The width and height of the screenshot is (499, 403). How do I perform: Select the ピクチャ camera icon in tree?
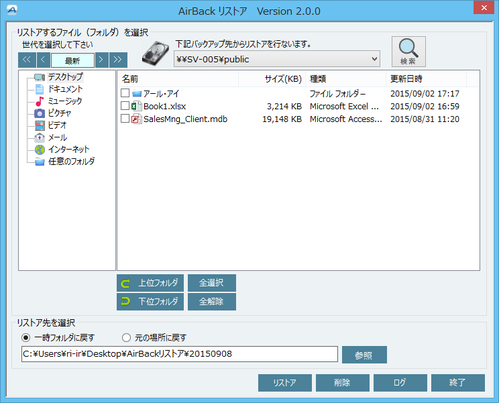click(x=40, y=113)
